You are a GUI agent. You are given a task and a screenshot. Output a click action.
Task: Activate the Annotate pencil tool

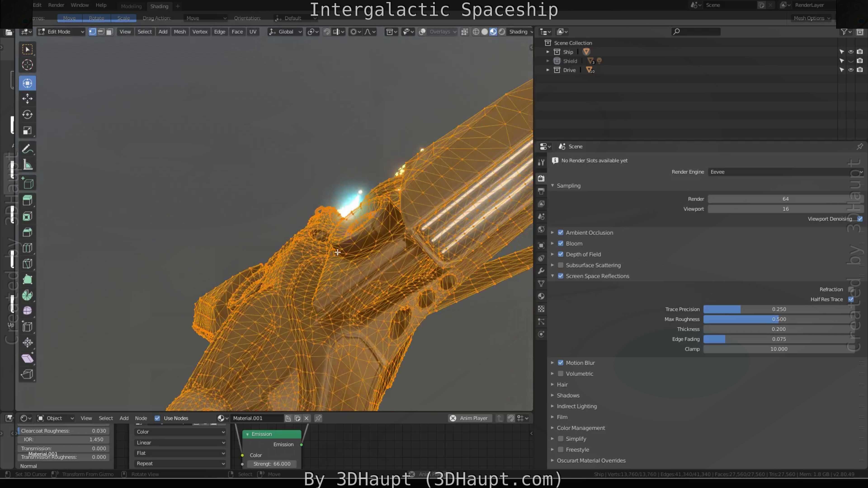[x=27, y=149]
